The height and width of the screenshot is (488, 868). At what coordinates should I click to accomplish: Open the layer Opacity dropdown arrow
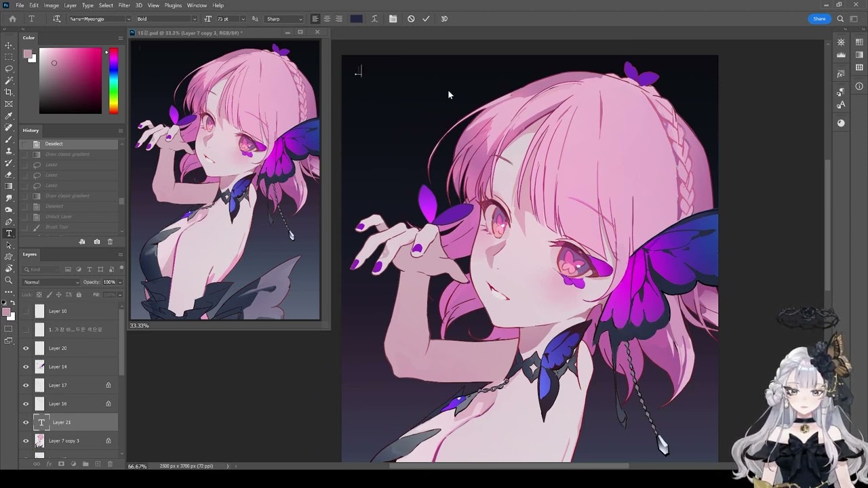click(x=120, y=282)
